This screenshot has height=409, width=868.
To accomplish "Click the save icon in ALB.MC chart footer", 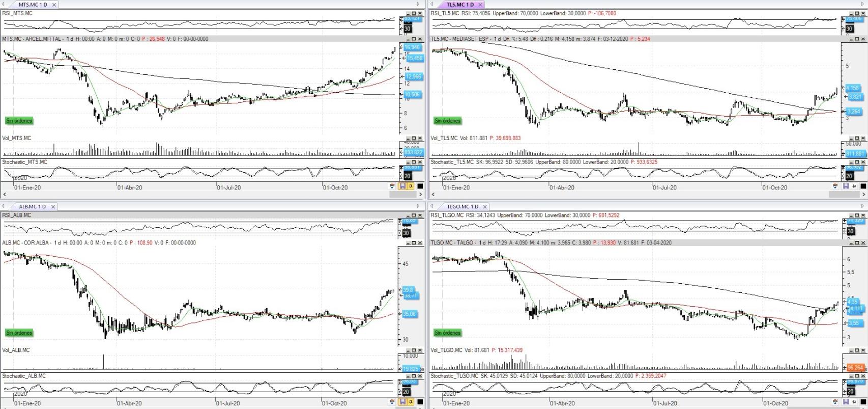I will pos(402,402).
